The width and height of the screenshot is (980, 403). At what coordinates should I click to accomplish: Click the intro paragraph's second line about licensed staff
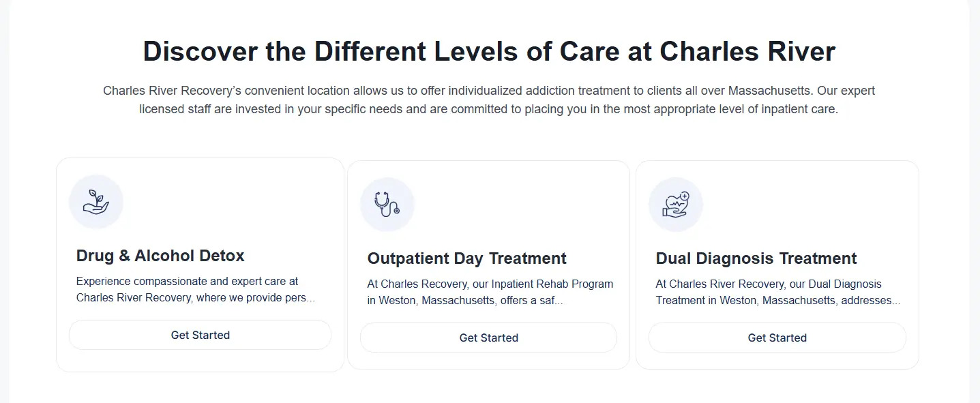coord(489,109)
